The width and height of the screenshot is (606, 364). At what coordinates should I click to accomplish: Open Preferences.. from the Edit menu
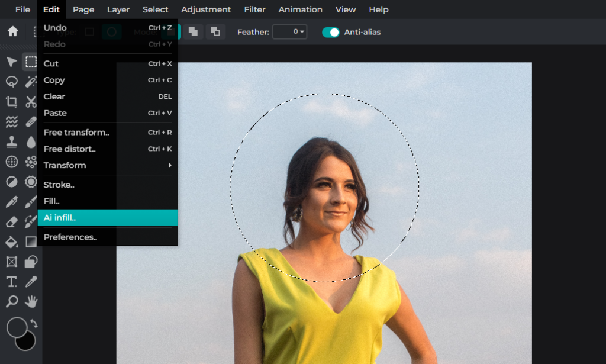(108, 237)
